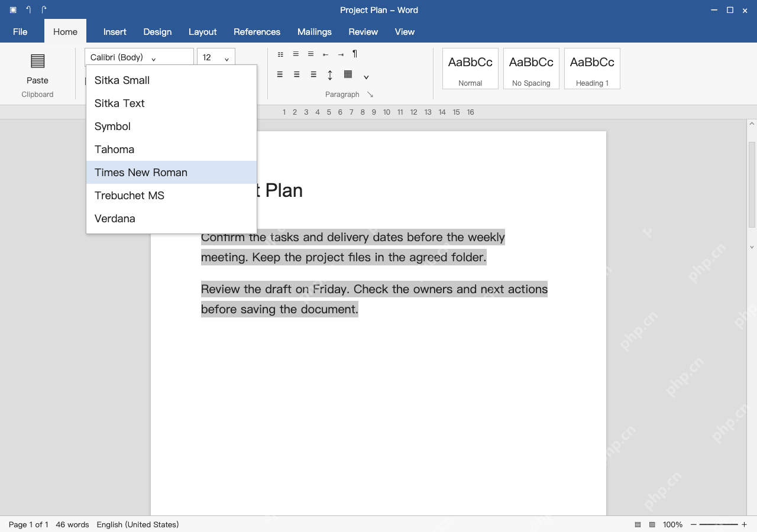Open the Insert tab

[115, 32]
